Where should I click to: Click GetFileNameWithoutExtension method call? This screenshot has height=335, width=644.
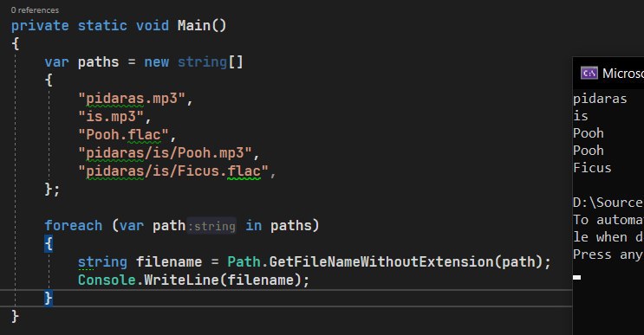click(381, 261)
